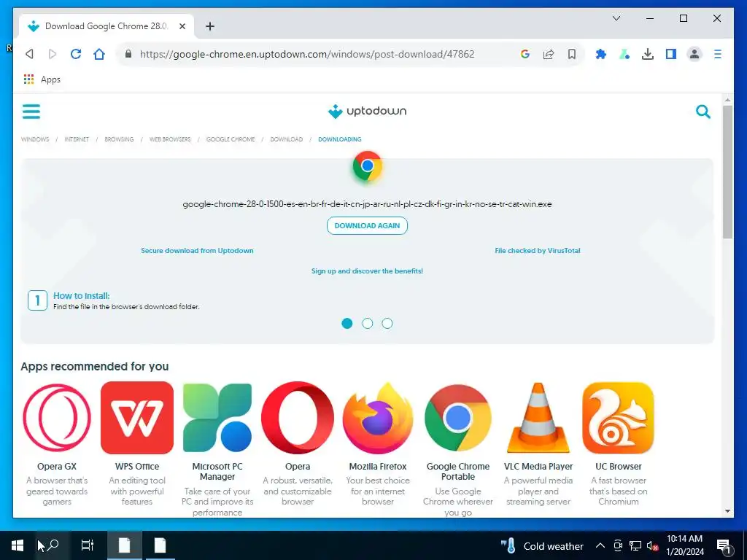Open the Uptodown hamburger menu
Image resolution: width=747 pixels, height=560 pixels.
31,112
